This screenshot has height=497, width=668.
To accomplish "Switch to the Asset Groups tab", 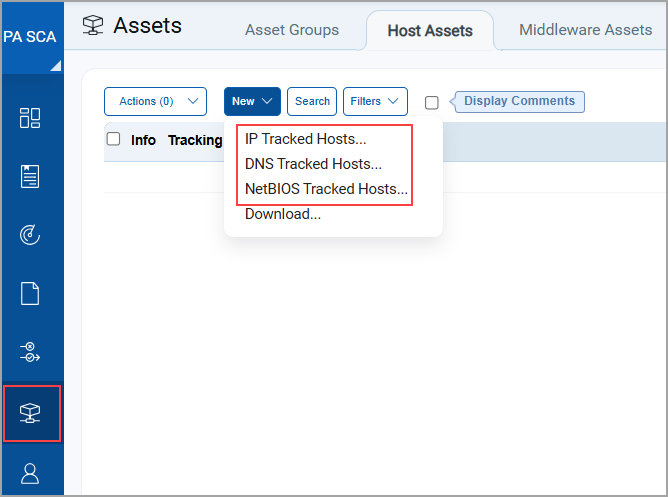I will (292, 30).
